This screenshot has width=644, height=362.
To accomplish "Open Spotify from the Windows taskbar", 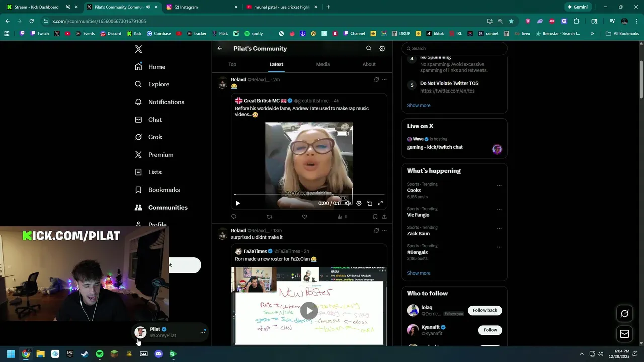I will [x=100, y=354].
